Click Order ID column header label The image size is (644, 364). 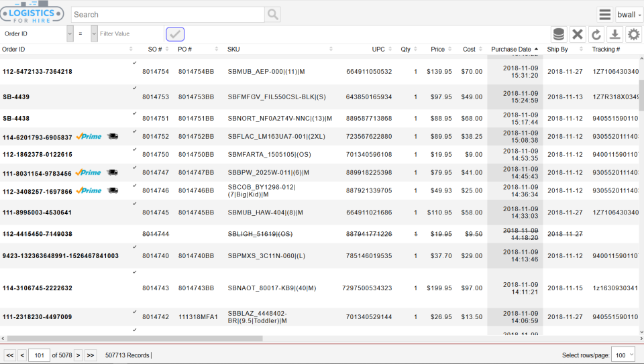pos(13,49)
